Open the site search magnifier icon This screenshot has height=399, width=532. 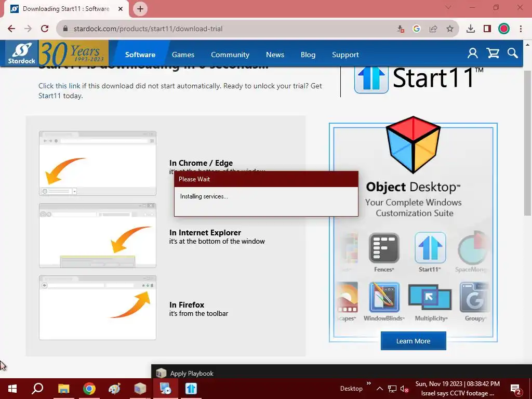(x=513, y=54)
